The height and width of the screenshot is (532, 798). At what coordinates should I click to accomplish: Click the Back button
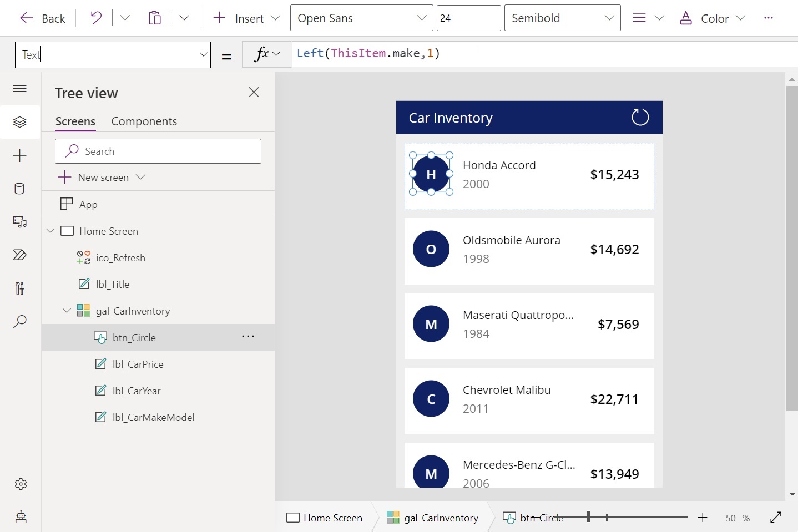pos(43,18)
